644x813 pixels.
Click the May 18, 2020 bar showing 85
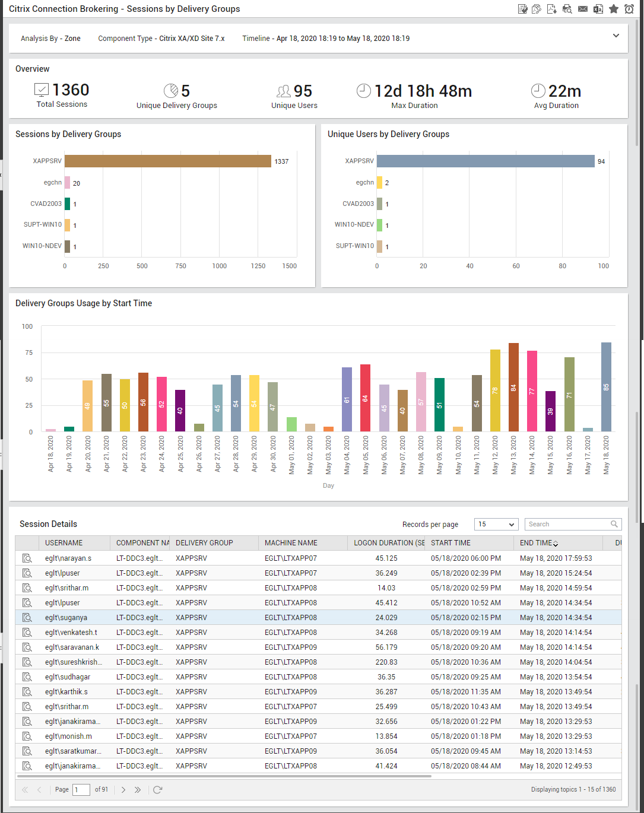click(606, 387)
